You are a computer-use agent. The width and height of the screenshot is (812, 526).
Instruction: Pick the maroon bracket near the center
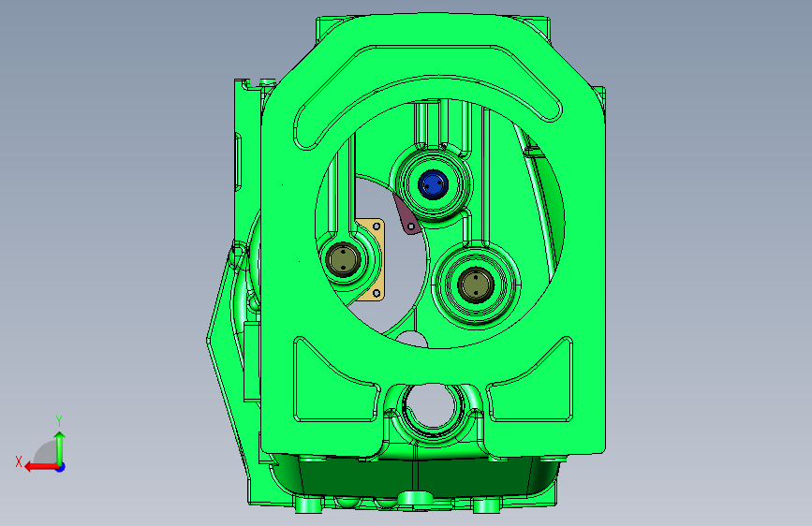pos(407,216)
